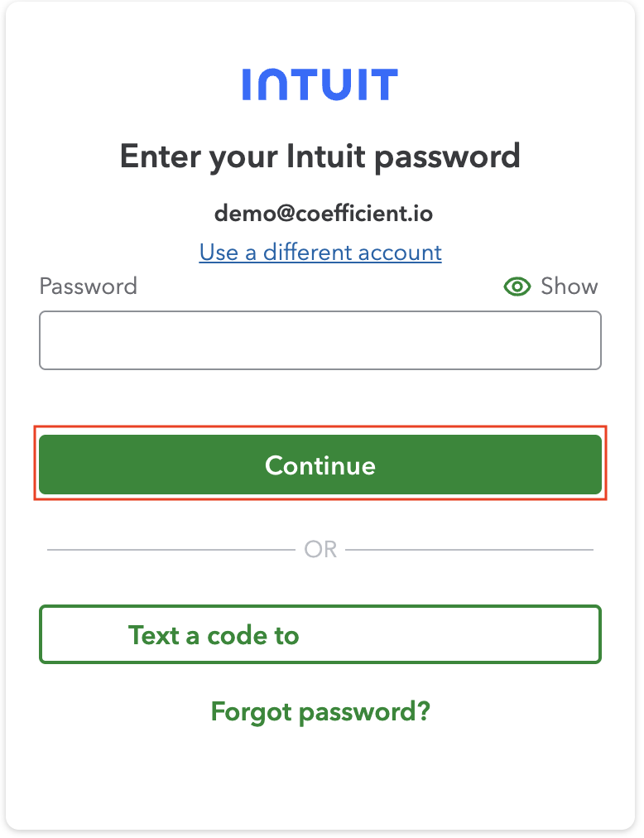Screen dimensions: 644x838
Task: Request a texted sign-in code
Action: coord(320,635)
